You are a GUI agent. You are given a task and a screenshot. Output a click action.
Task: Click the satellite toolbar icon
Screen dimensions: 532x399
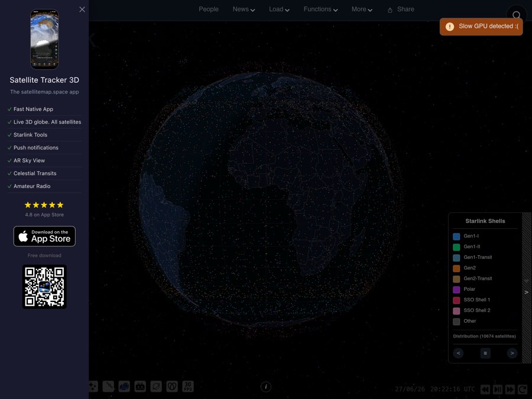[x=109, y=386]
